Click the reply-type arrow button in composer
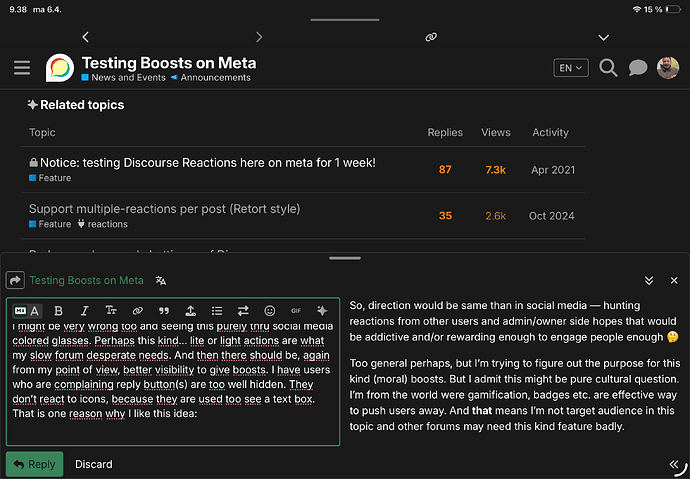This screenshot has height=479, width=690. [x=15, y=280]
